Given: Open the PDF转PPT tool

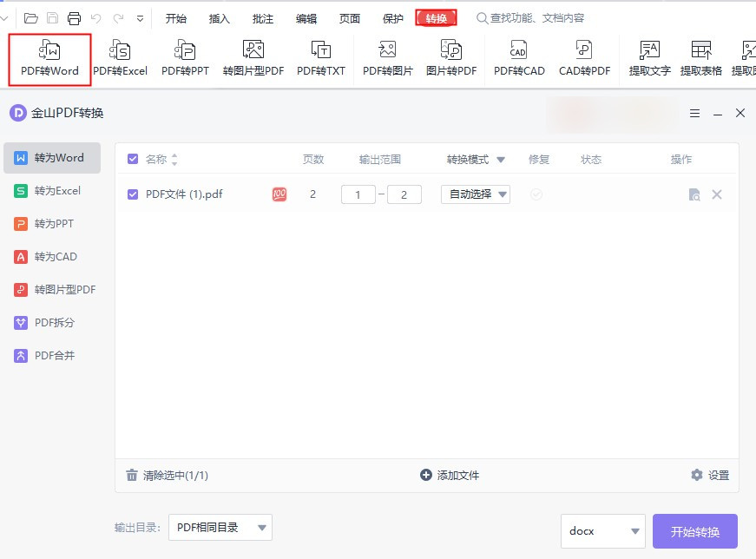Looking at the screenshot, I should (183, 56).
